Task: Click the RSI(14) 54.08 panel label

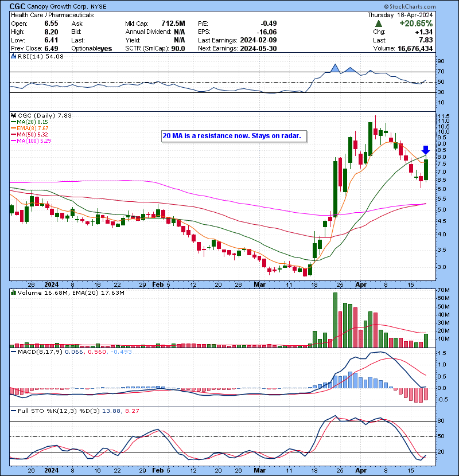Action: (x=41, y=56)
